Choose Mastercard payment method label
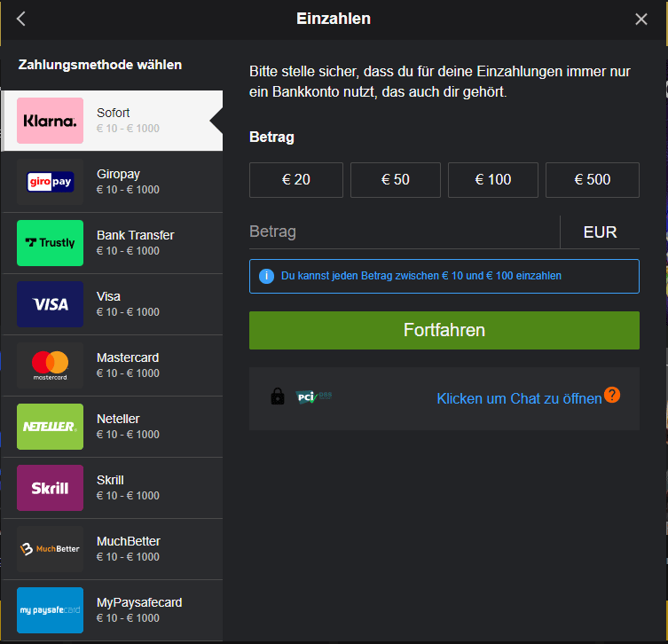Image resolution: width=668 pixels, height=644 pixels. [128, 357]
